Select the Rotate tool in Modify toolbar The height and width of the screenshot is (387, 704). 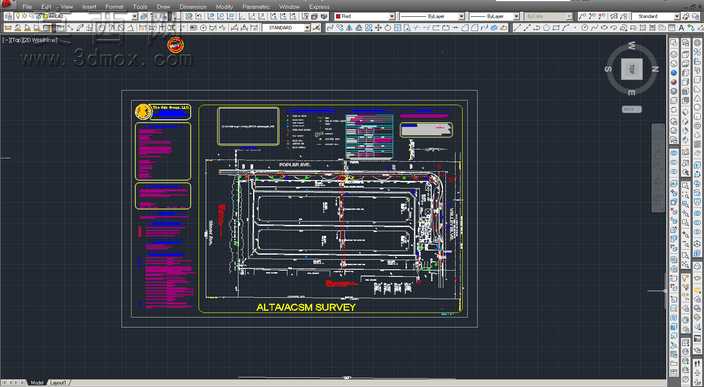[x=388, y=28]
